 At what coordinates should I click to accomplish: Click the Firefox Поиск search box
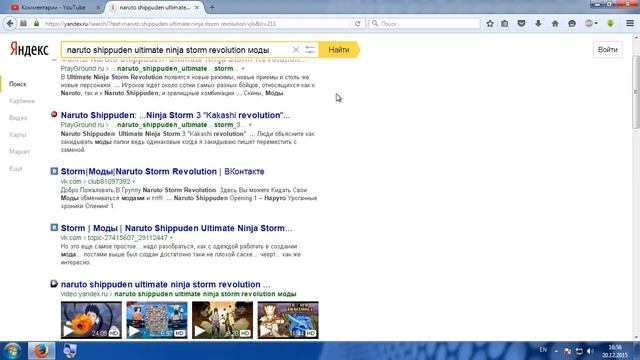(x=424, y=24)
